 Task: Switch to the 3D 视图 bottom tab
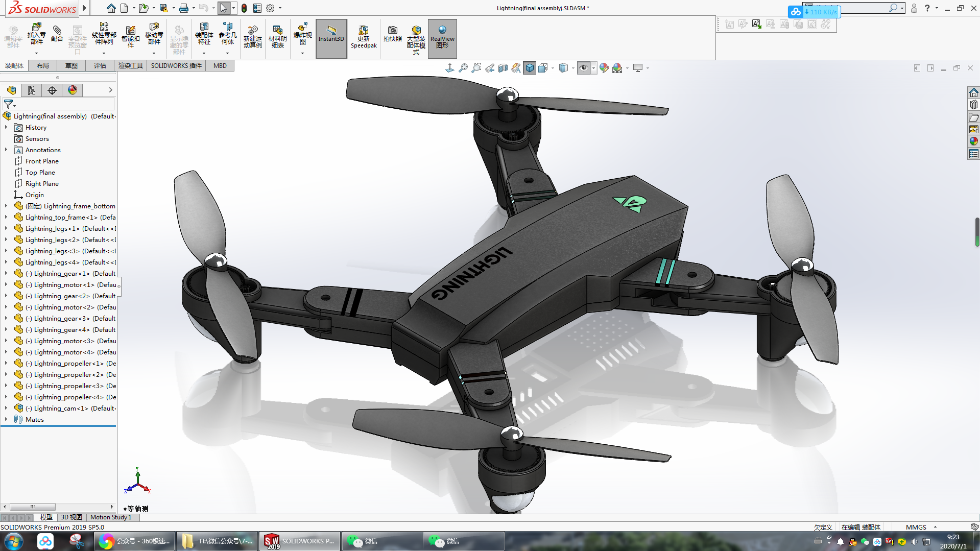pyautogui.click(x=71, y=517)
